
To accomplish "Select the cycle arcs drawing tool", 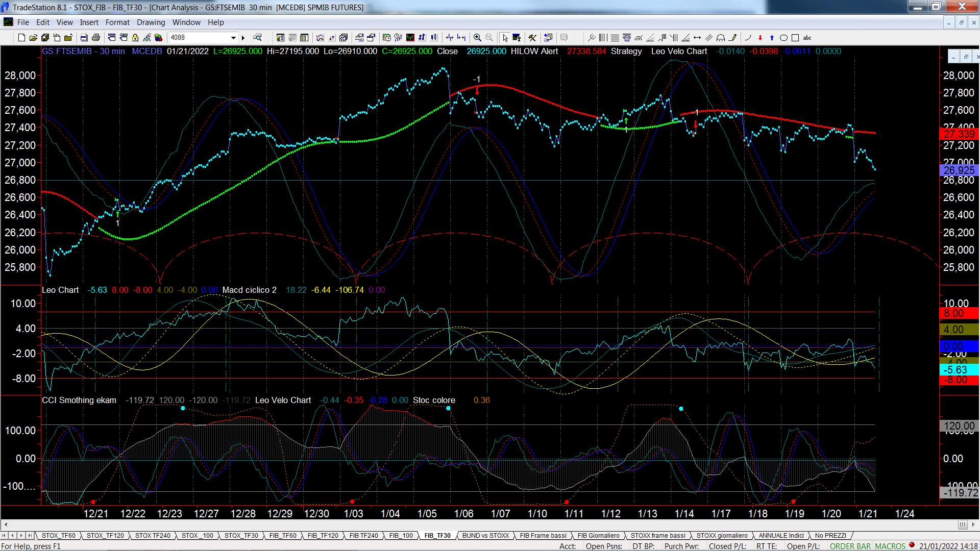I will (721, 38).
